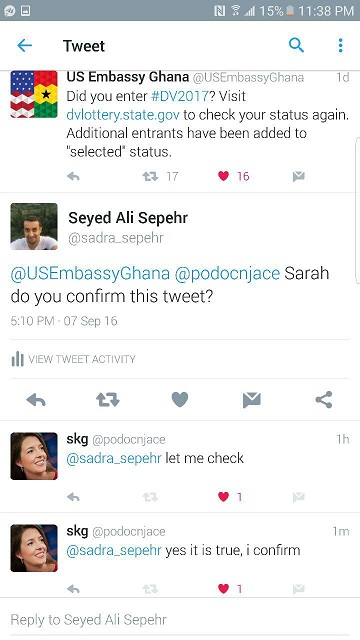The image size is (360, 640).
Task: Like Seyed Ali Sepehr's tweet
Action: (x=180, y=400)
